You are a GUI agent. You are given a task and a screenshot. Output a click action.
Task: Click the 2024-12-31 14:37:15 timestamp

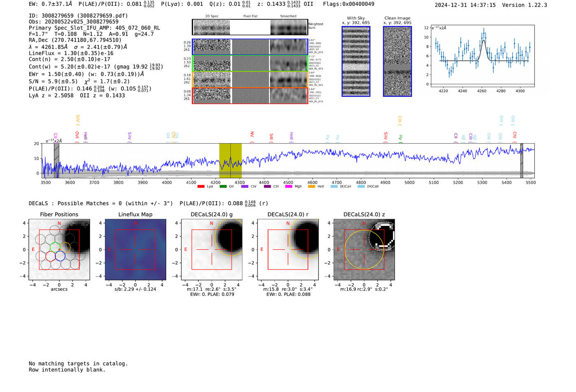coord(465,5)
